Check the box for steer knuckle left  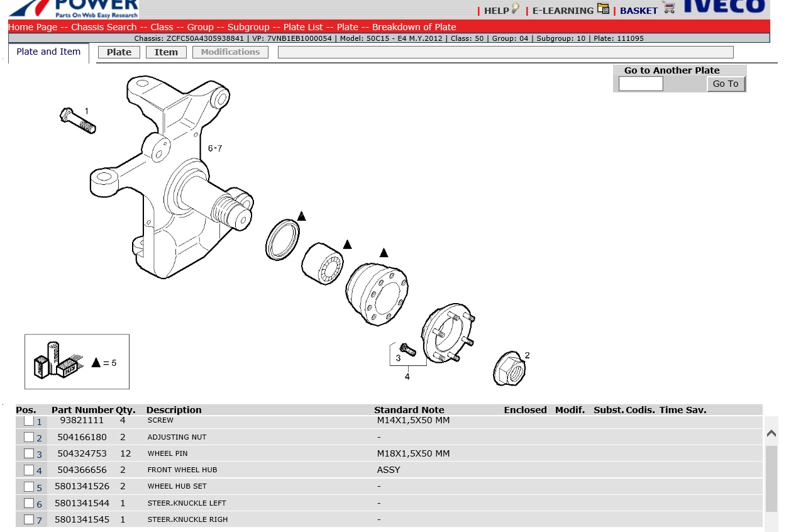coord(29,503)
